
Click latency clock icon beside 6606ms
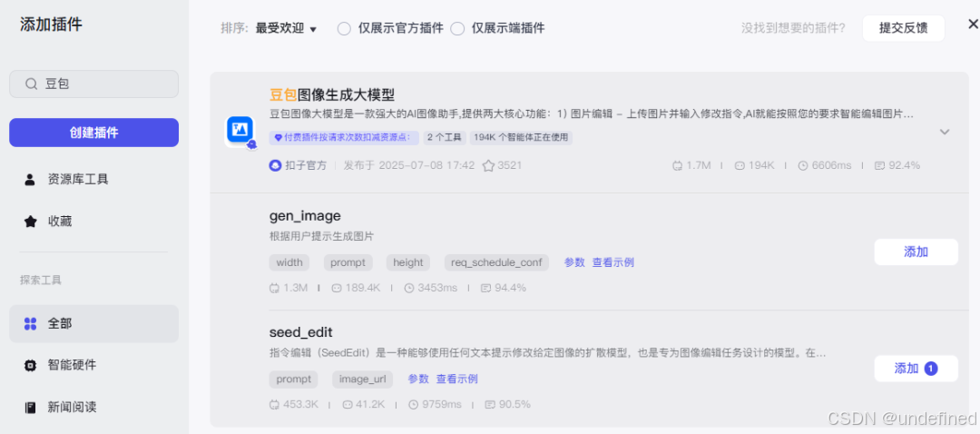coord(804,166)
